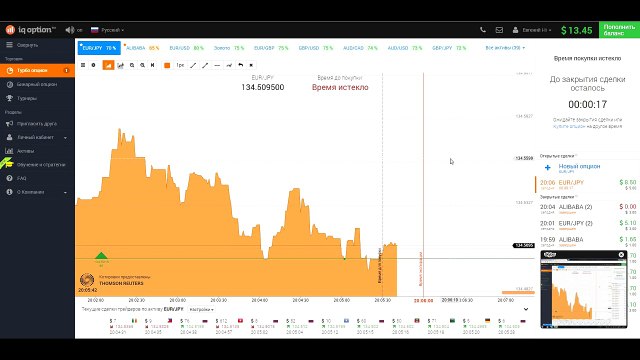Click the zoom out magnifier icon
This screenshot has height=360, width=640.
(142, 65)
